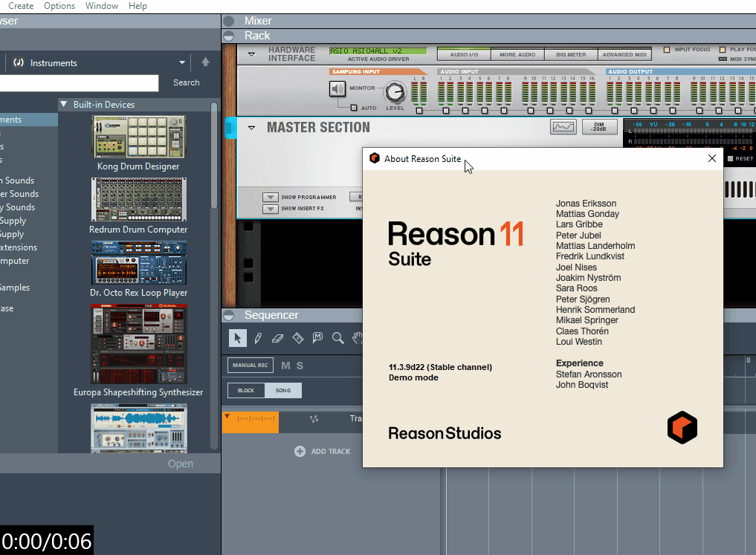Open the Window menu
This screenshot has height=555, width=756.
click(x=102, y=6)
